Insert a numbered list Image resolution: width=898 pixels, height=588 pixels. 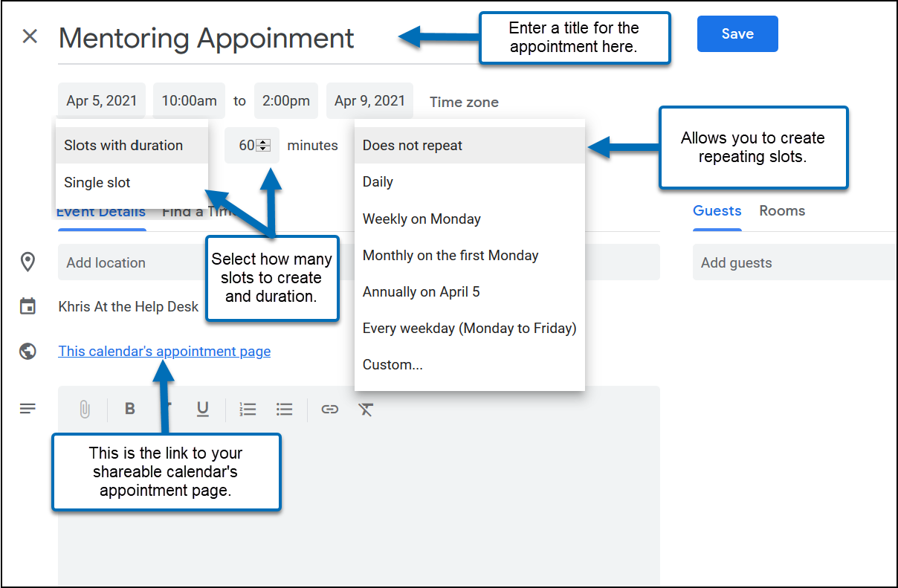248,409
